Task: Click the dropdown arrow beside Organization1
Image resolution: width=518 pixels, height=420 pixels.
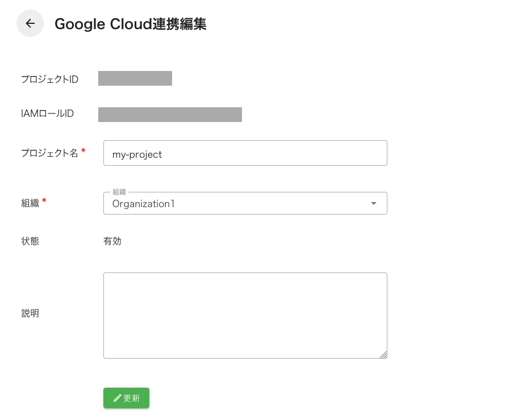Action: click(374, 203)
